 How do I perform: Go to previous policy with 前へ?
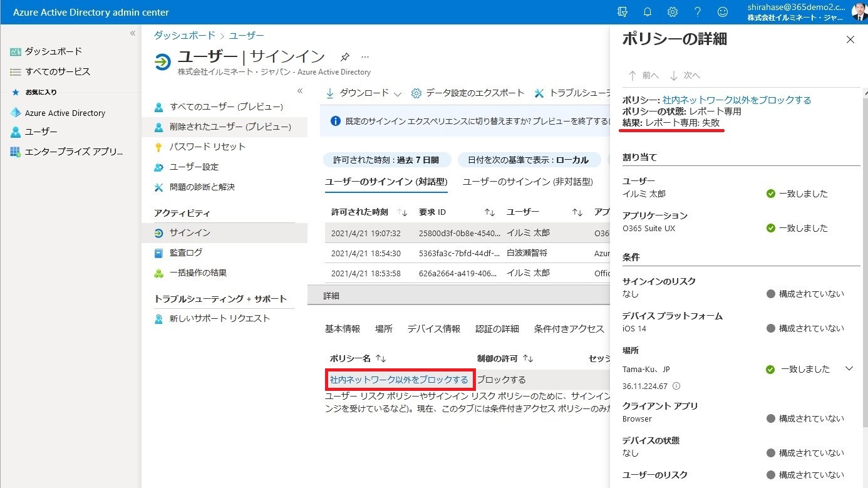coord(643,75)
